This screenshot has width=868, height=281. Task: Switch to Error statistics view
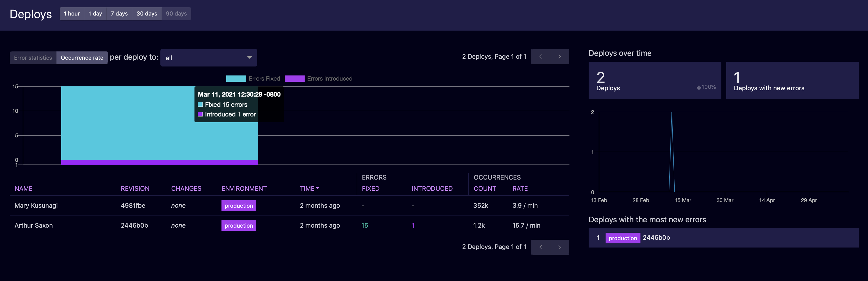coord(33,57)
